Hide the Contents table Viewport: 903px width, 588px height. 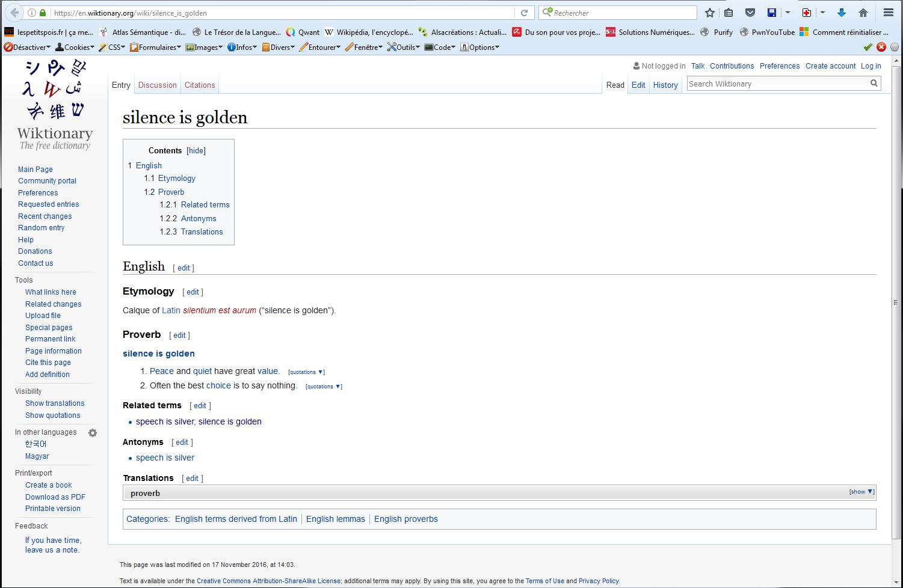coord(196,151)
